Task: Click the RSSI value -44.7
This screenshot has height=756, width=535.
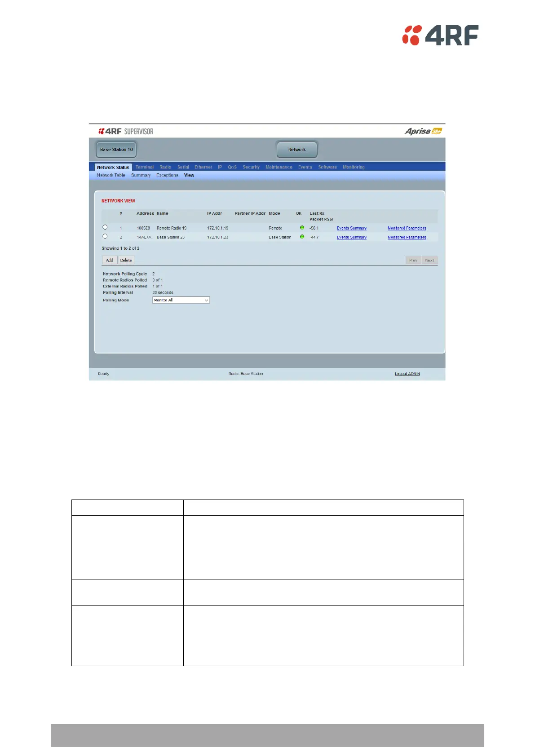Action: (x=314, y=237)
